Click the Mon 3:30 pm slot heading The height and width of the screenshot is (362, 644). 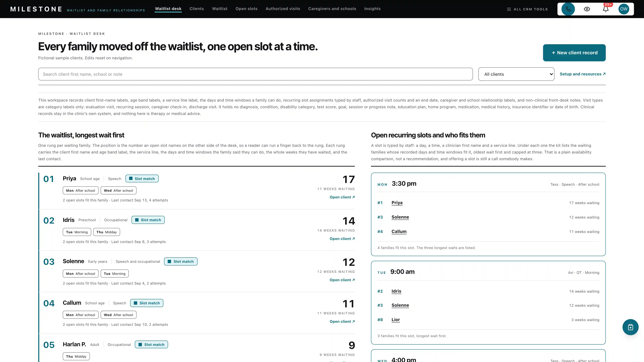(x=404, y=184)
